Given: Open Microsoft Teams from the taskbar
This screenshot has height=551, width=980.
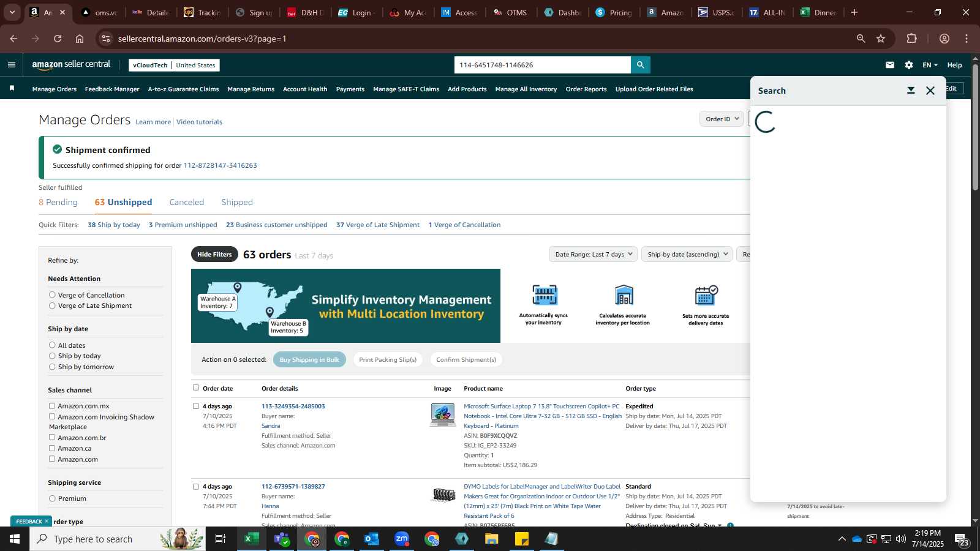Looking at the screenshot, I should (282, 539).
